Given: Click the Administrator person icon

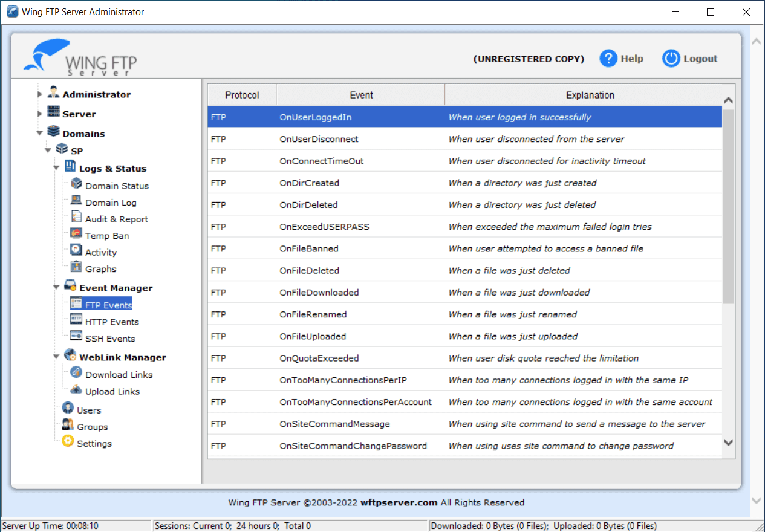Looking at the screenshot, I should pos(53,92).
